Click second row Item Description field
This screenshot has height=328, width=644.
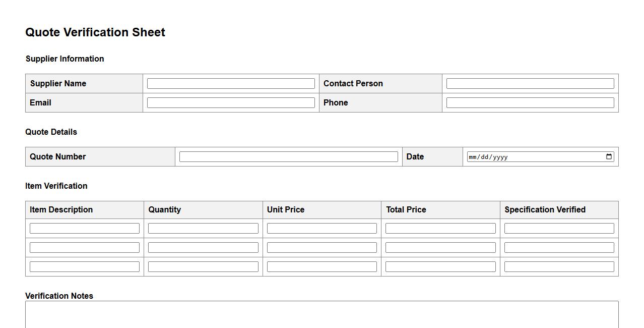tap(85, 248)
